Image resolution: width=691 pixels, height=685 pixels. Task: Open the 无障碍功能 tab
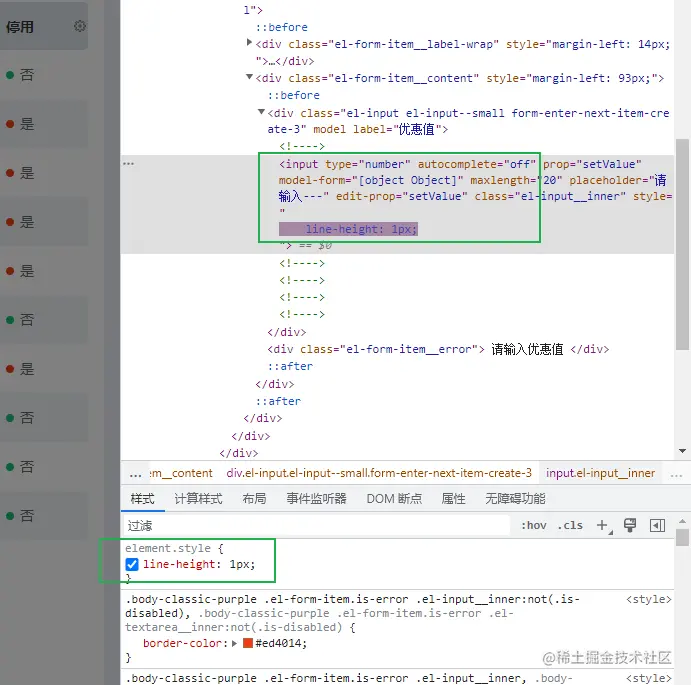click(515, 499)
